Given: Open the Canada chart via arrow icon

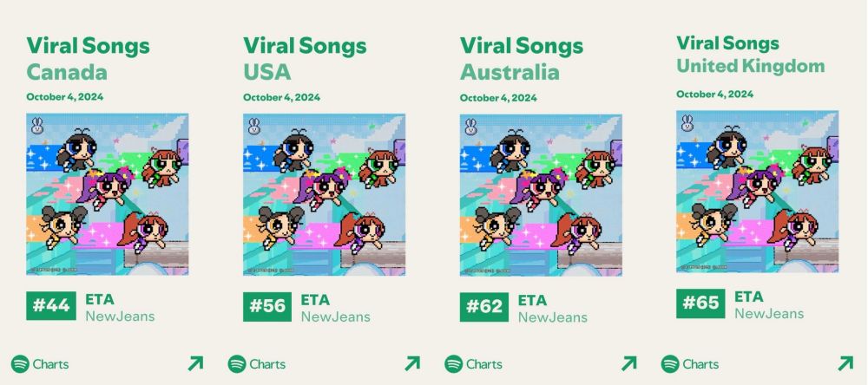Looking at the screenshot, I should click(x=195, y=363).
